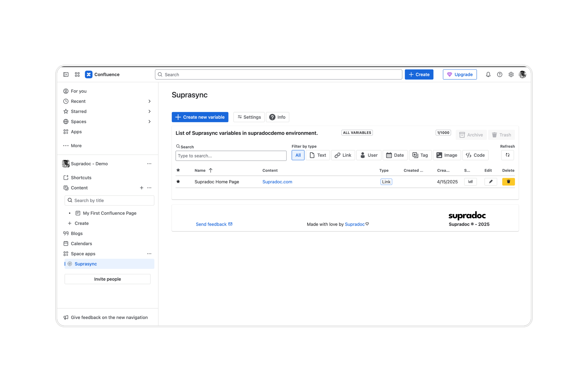
Task: Open the Supradoc.com content link
Action: pyautogui.click(x=277, y=182)
